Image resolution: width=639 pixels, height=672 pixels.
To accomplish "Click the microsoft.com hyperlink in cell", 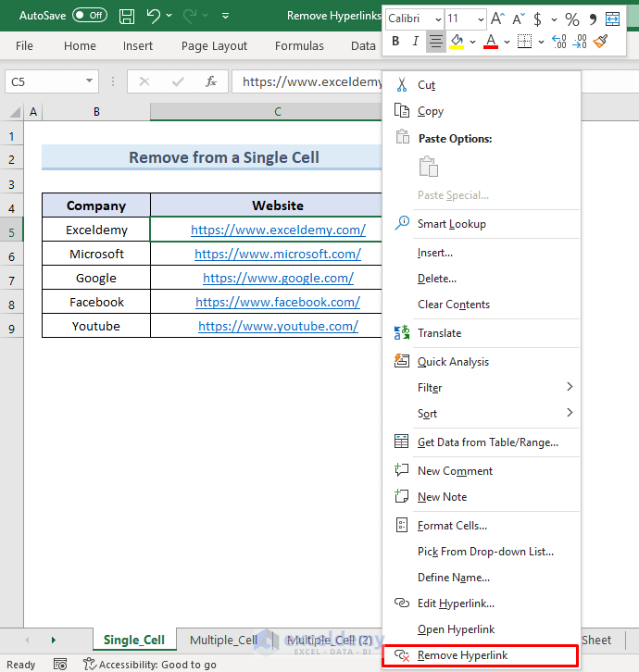I will (278, 254).
